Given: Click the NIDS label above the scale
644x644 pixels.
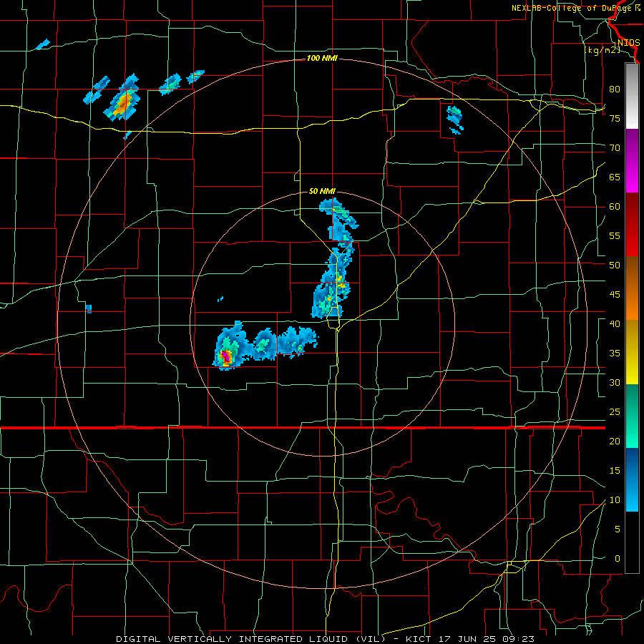Looking at the screenshot, I should point(628,43).
